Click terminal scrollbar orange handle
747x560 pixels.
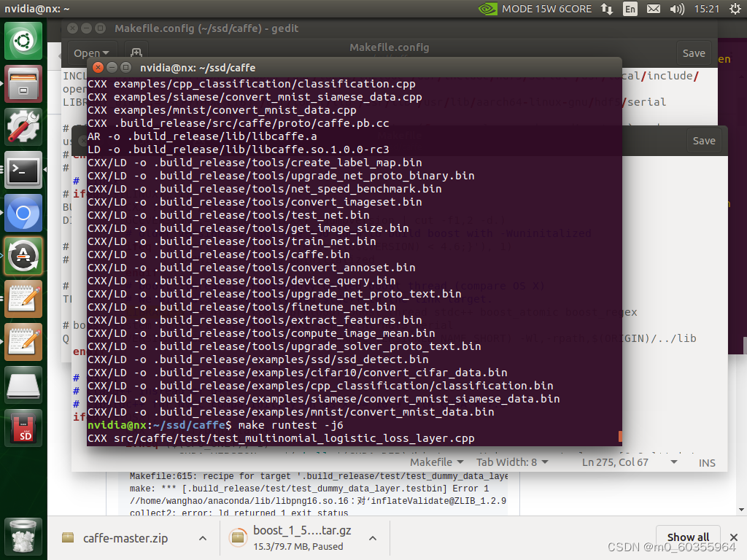(620, 436)
